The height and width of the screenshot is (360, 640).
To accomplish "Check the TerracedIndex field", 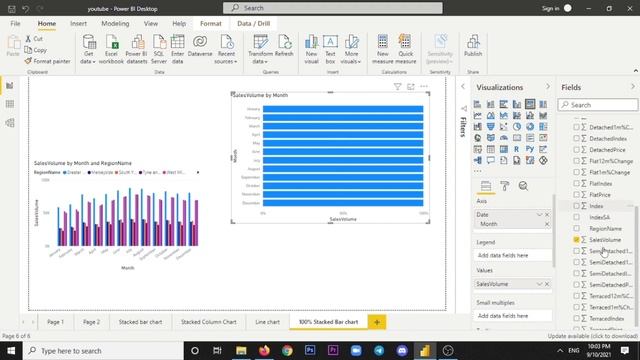I will (576, 318).
